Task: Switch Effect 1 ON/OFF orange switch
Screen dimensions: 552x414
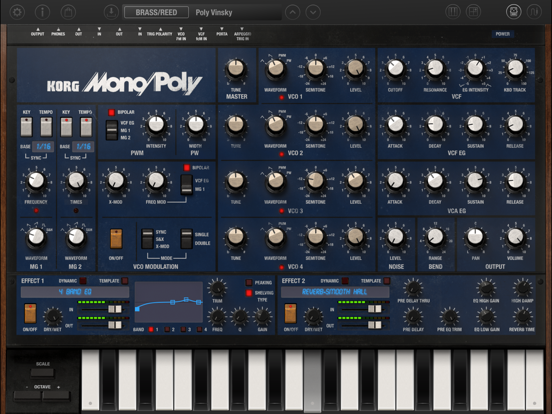Action: pyautogui.click(x=30, y=313)
